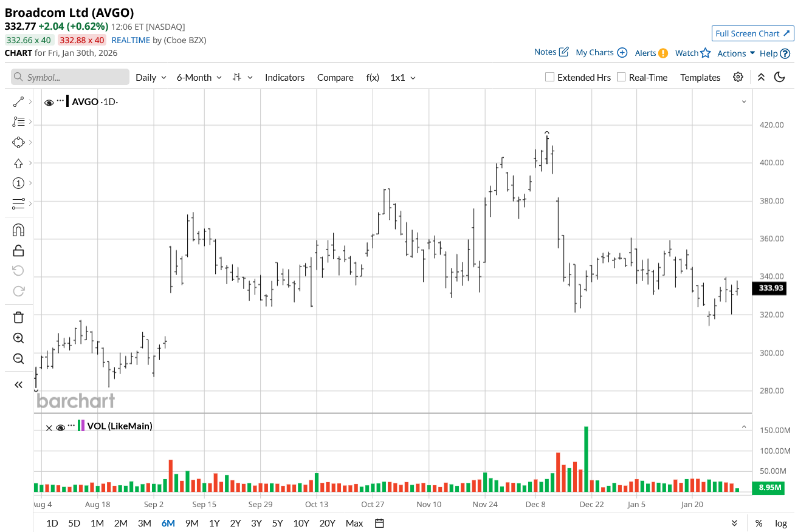
Task: Zoom in using the magnifier plus icon
Action: [x=18, y=338]
